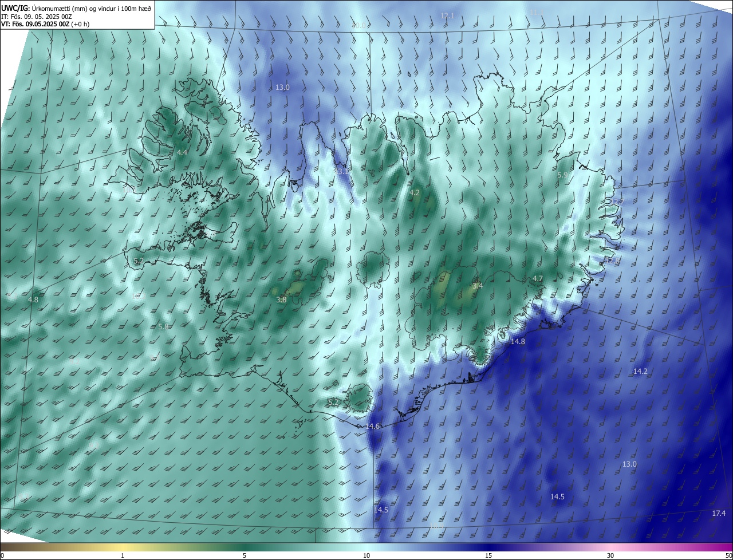The width and height of the screenshot is (733, 560).
Task: Click the legend tick label 30
Action: point(610,555)
